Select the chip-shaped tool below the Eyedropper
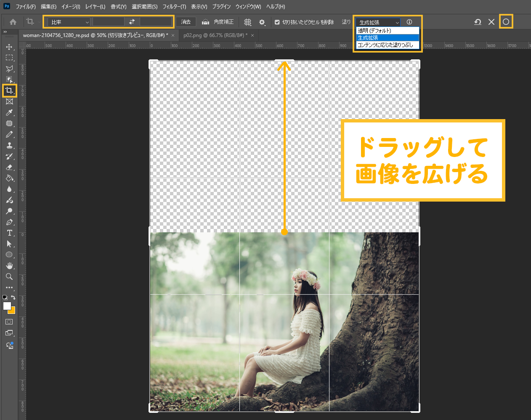Viewport: 531px width, 420px height. pos(9,123)
